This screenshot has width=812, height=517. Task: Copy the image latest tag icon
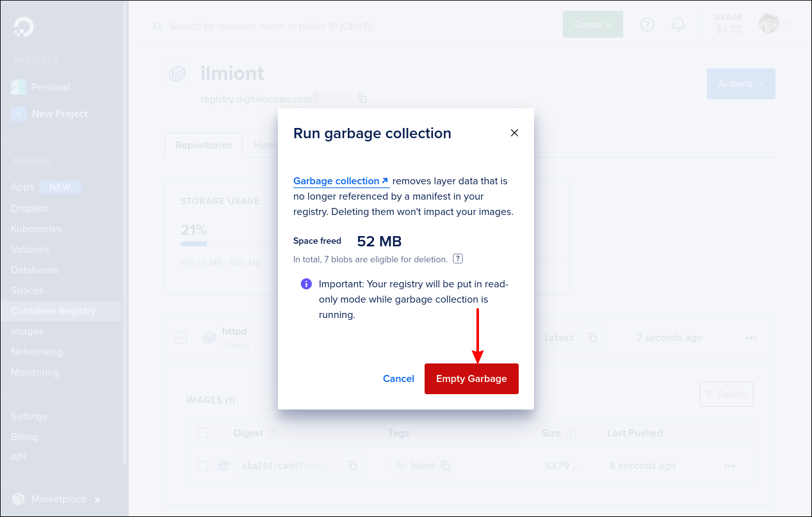[446, 466]
